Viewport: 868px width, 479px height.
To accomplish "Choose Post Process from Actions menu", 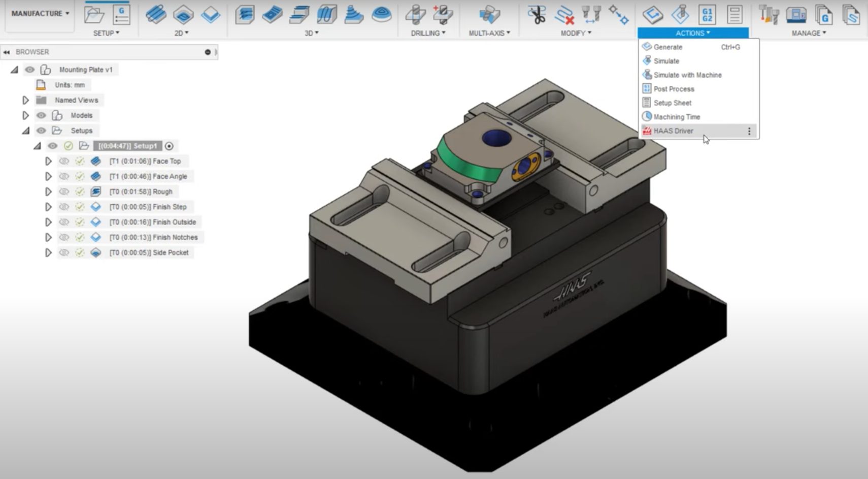I will 674,89.
